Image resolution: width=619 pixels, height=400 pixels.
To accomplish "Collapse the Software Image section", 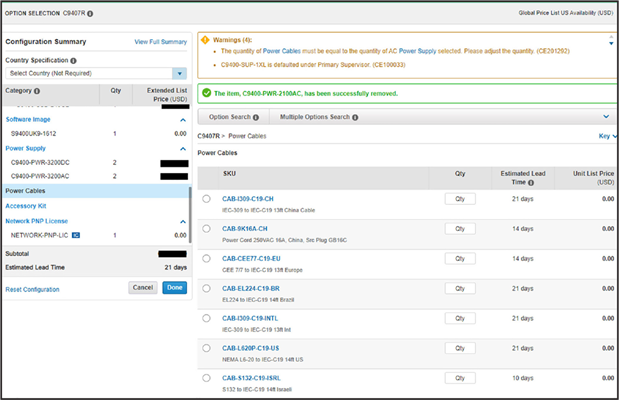I will 183,120.
